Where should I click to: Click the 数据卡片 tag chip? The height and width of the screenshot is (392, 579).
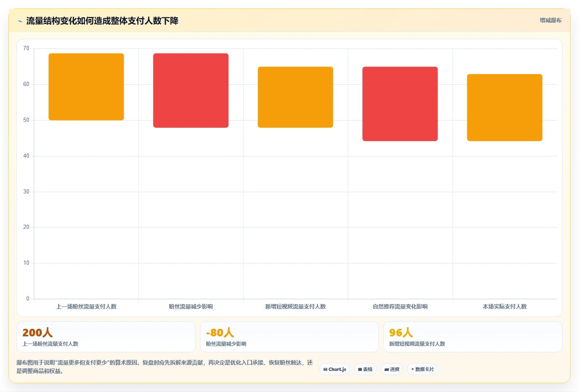(x=422, y=369)
